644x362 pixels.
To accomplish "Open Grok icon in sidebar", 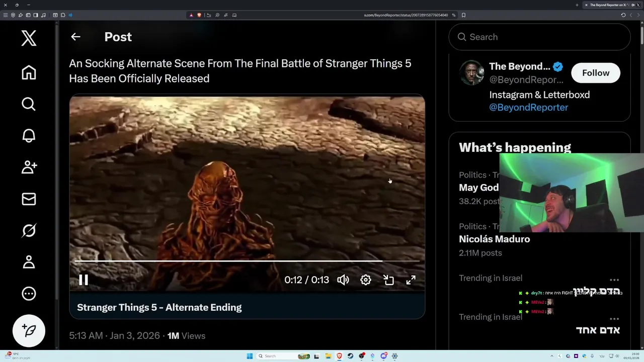I will click(x=29, y=230).
